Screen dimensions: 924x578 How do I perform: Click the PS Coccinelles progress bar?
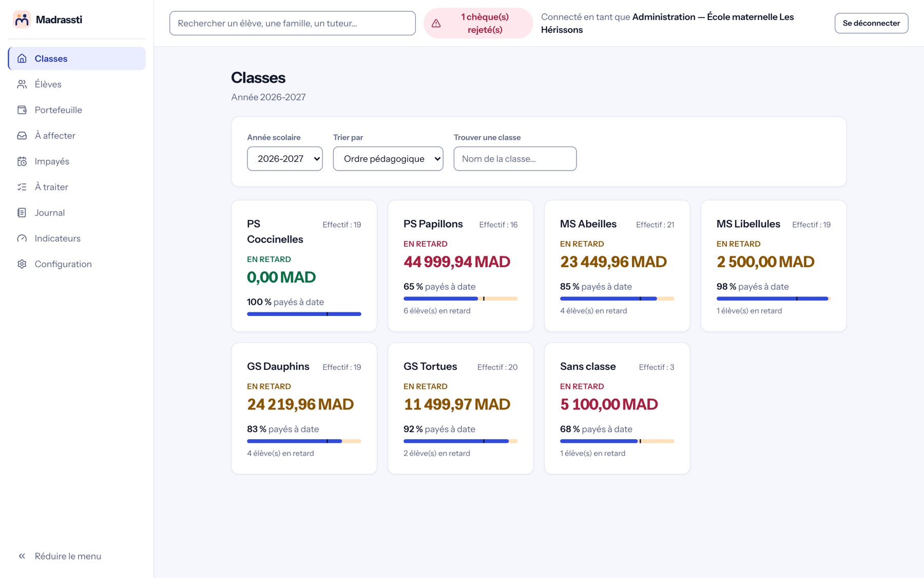304,314
